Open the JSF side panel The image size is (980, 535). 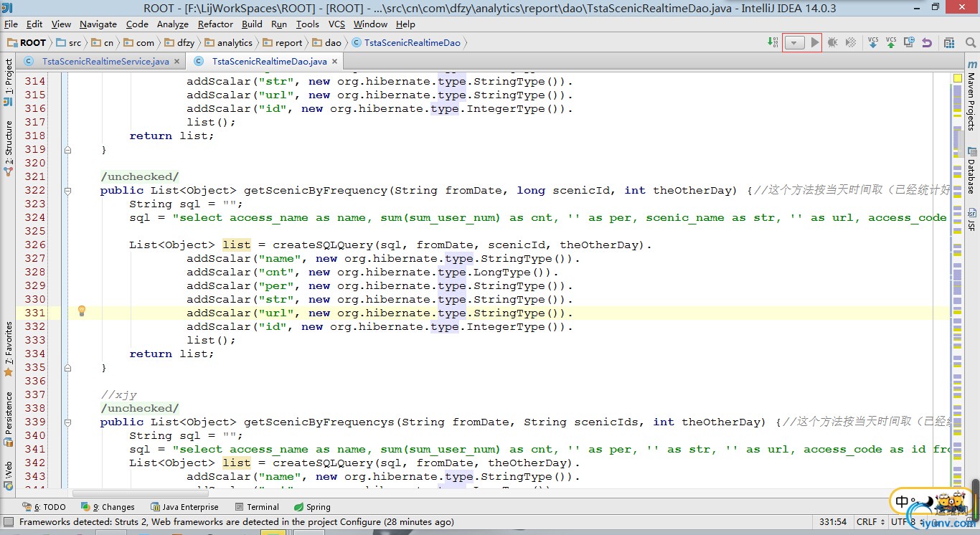(x=971, y=219)
